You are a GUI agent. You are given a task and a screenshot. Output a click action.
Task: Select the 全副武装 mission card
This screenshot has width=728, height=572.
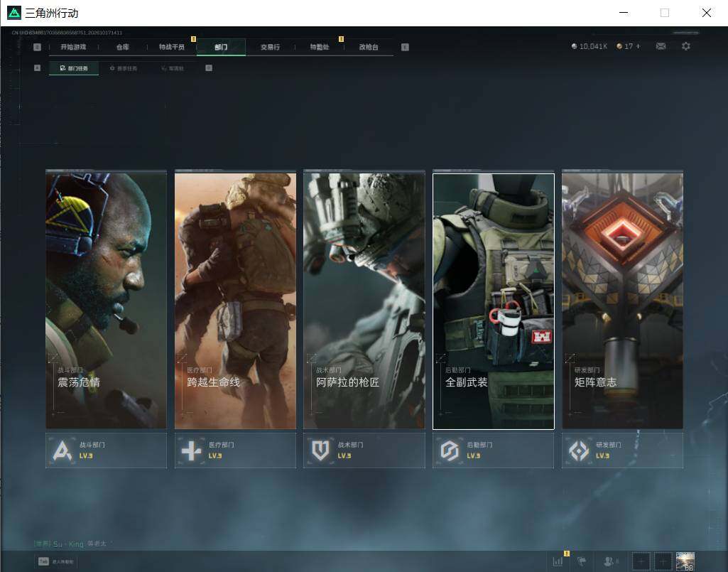point(494,301)
